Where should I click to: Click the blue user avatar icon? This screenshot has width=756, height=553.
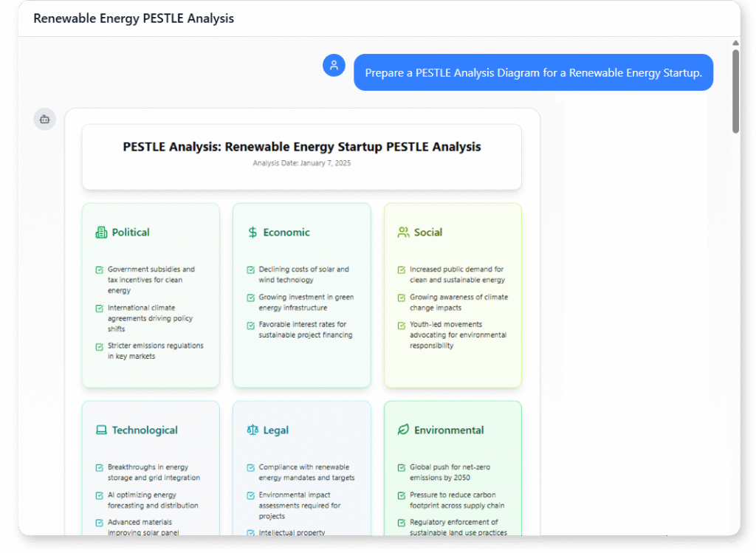click(334, 65)
